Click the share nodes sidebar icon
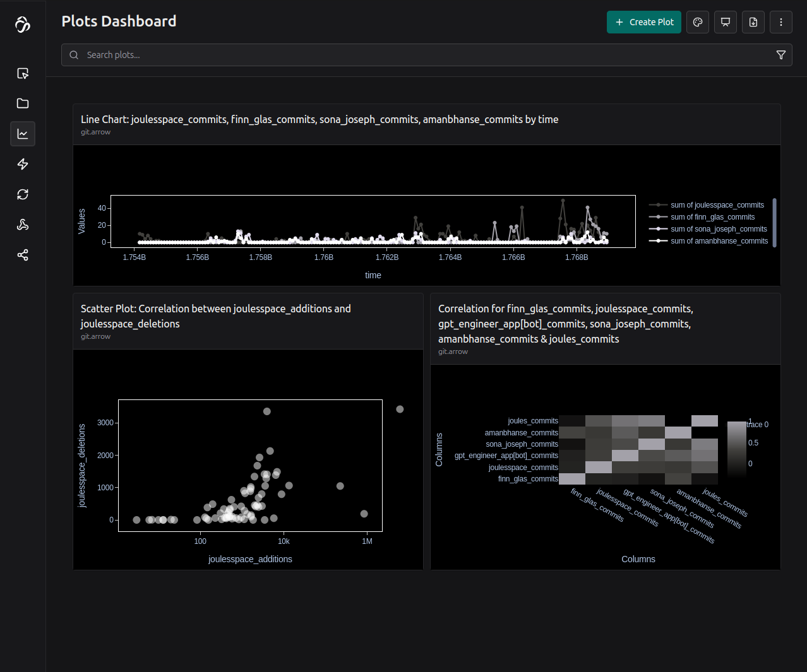807x672 pixels. 23,255
